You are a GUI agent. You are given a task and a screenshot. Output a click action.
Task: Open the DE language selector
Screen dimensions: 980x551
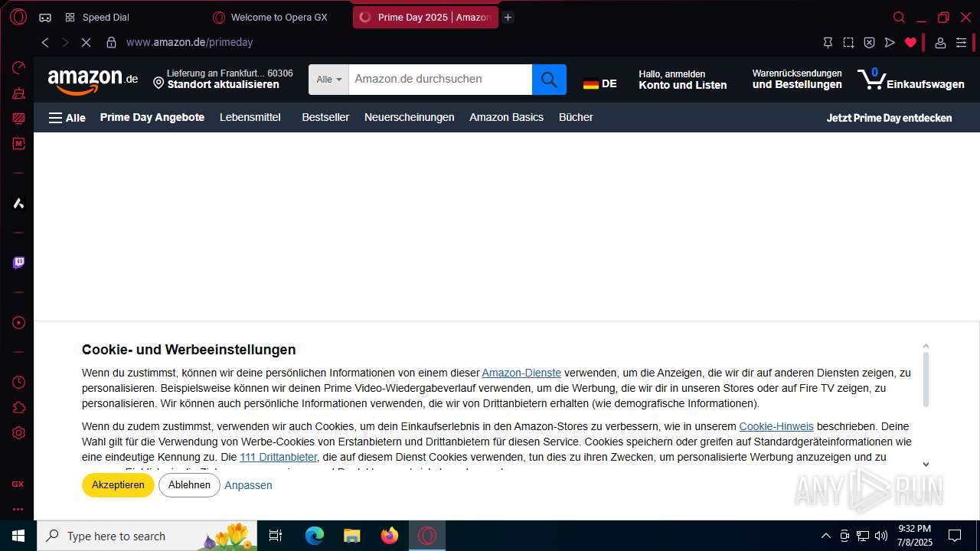coord(600,83)
